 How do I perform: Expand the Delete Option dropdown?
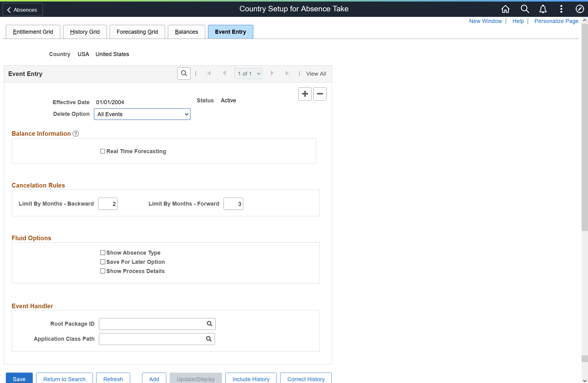142,114
